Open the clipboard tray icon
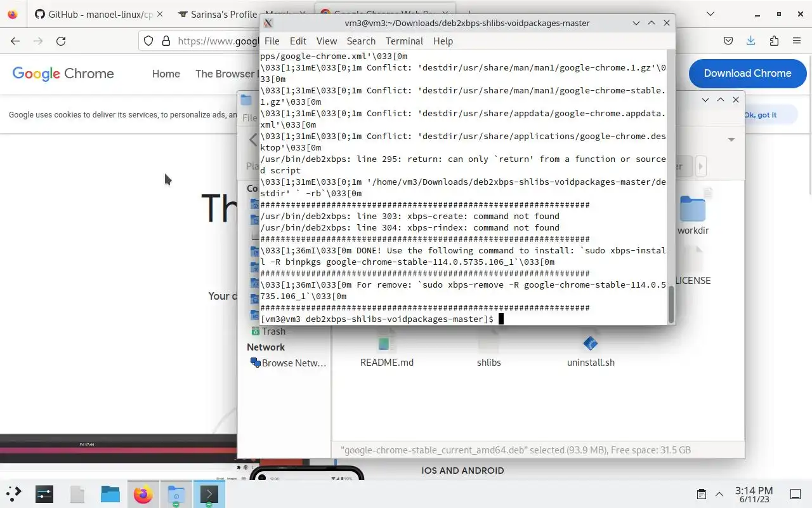Screen dimensions: 812x508 (702, 493)
